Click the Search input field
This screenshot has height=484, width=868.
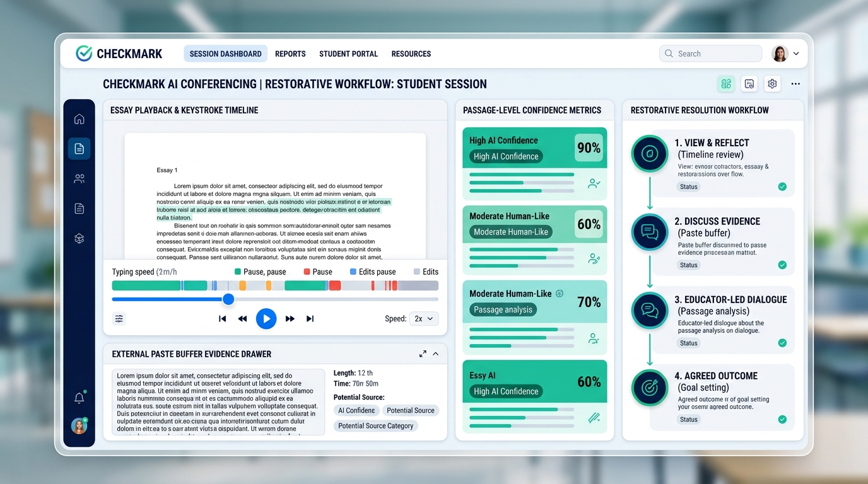click(x=710, y=54)
